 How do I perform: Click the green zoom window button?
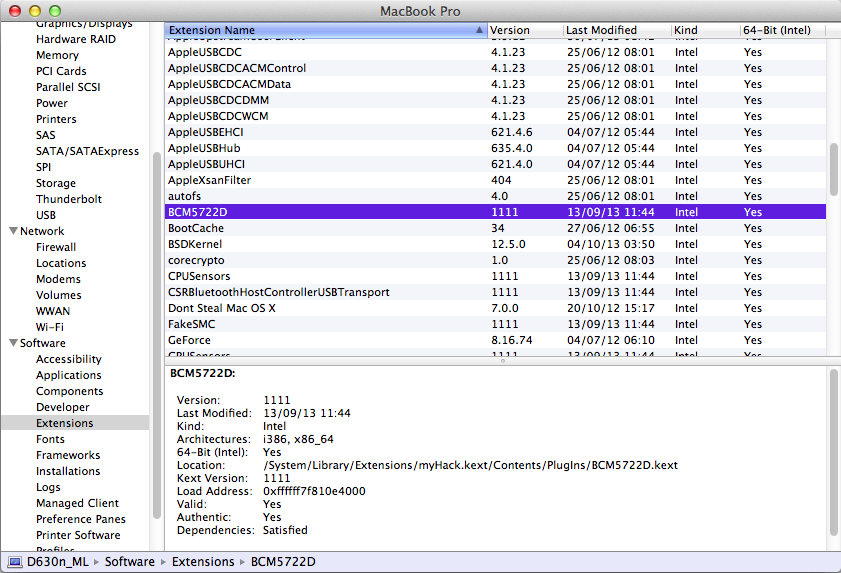point(56,11)
